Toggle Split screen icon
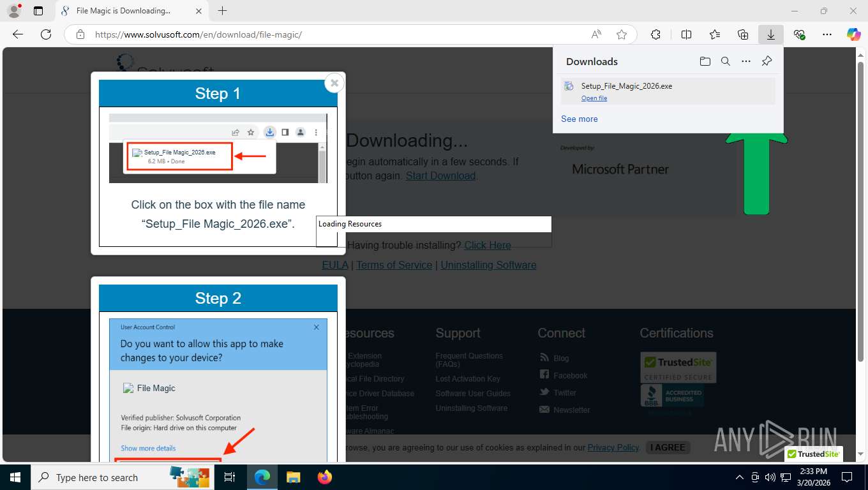 (x=687, y=34)
